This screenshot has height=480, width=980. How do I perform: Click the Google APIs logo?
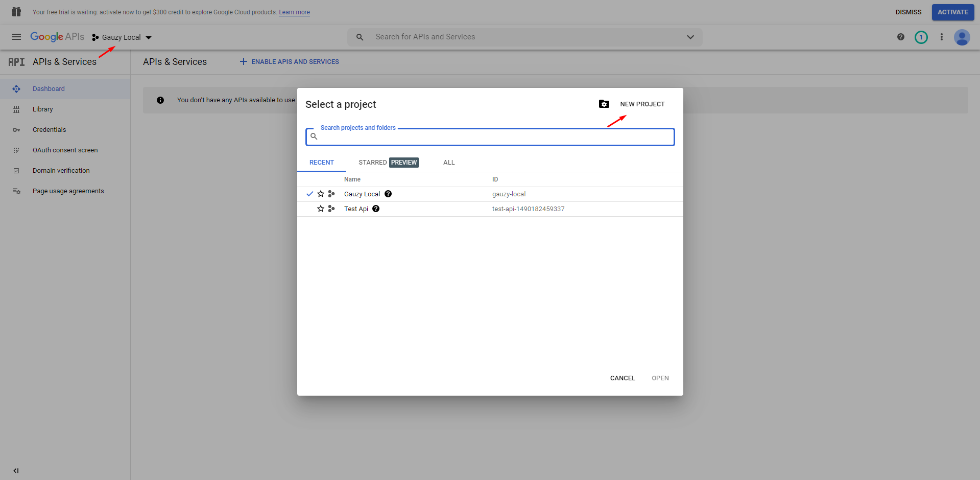(x=57, y=37)
